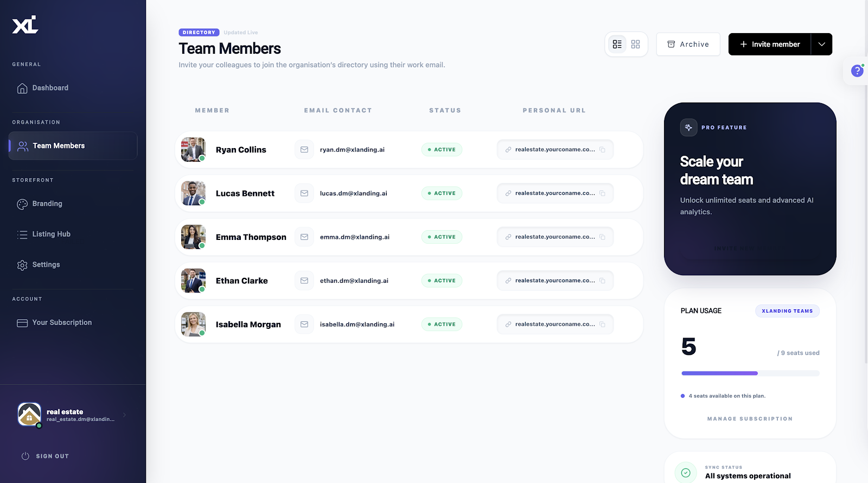Open the help question mark widget
Screen dimensions: 868x483
click(857, 71)
